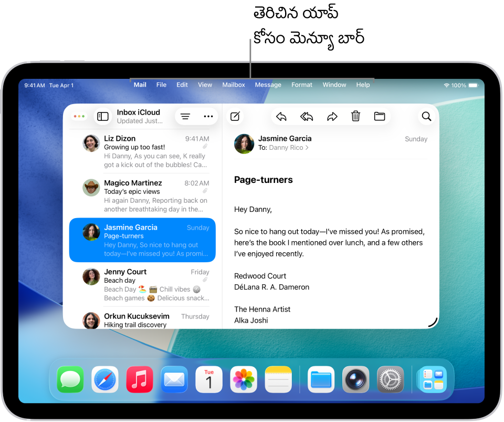Open the Mail menu
The width and height of the screenshot is (504, 422).
click(140, 85)
